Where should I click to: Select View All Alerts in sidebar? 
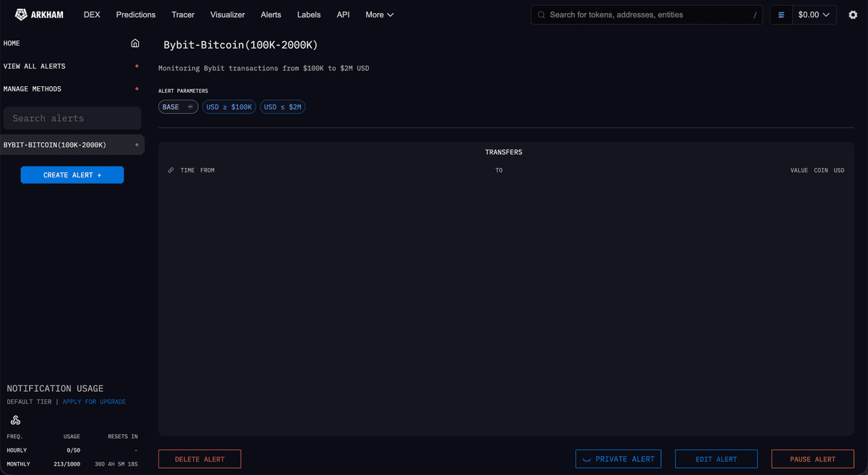(34, 66)
